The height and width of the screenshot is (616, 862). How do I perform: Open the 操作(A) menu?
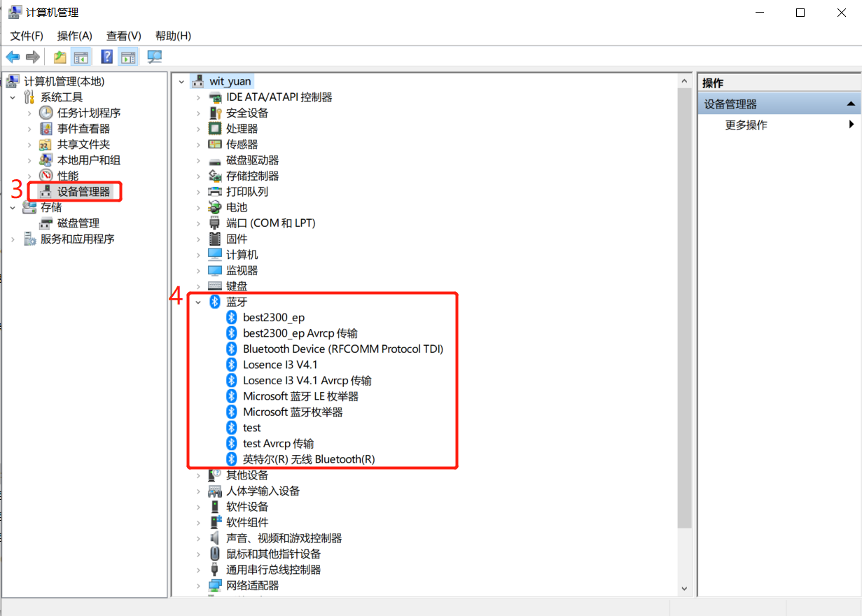tap(76, 36)
